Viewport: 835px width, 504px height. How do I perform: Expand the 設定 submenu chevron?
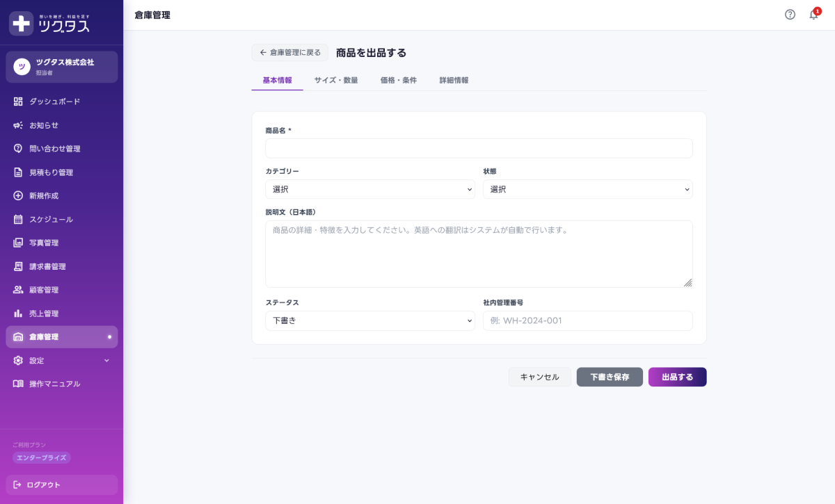point(106,361)
